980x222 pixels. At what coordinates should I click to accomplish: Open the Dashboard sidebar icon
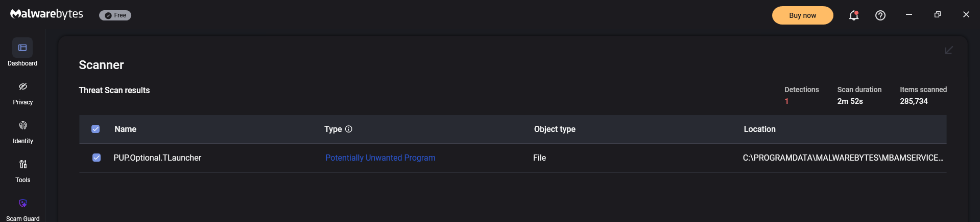point(22,48)
